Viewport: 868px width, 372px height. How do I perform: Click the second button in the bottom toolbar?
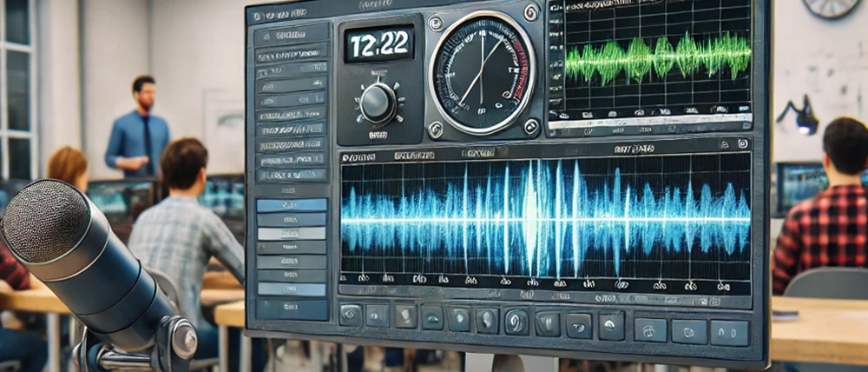point(378,316)
